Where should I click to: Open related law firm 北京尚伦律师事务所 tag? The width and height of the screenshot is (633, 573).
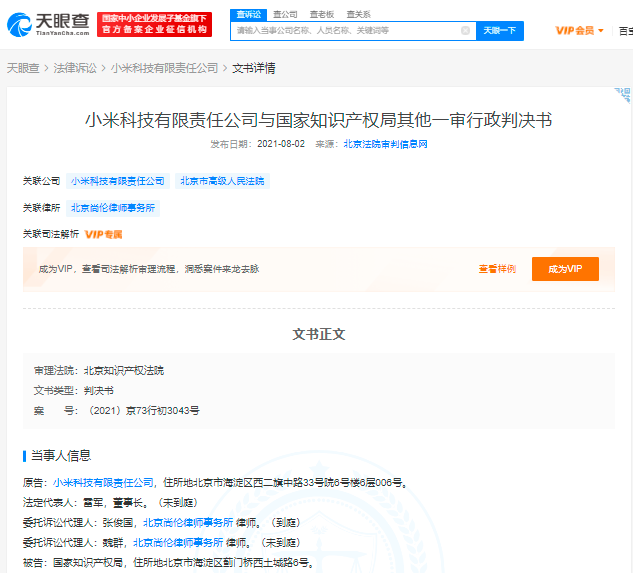(113, 208)
